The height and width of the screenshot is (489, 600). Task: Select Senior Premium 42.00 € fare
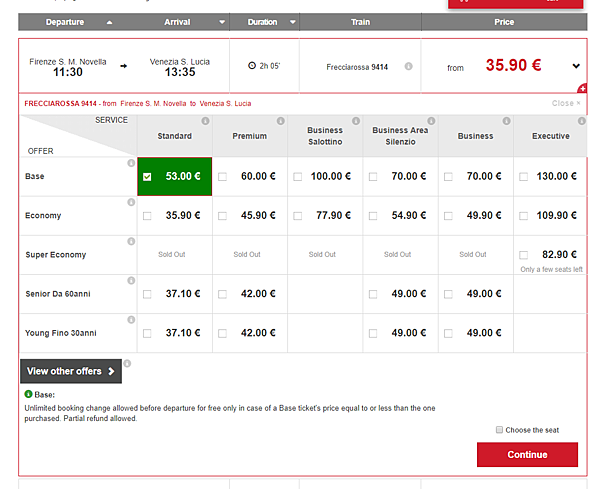tap(222, 294)
